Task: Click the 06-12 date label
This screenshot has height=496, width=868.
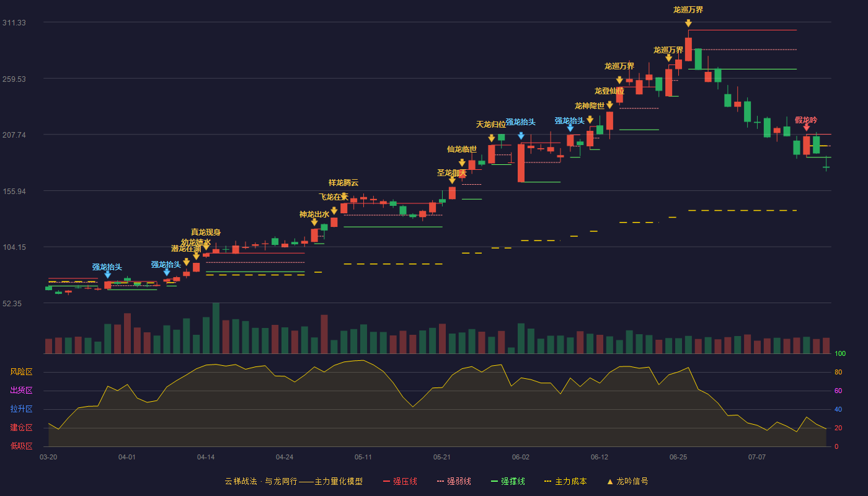Action: [x=600, y=457]
